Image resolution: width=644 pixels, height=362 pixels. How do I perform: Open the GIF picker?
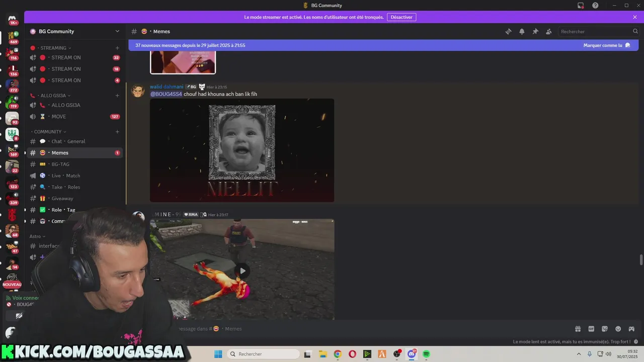pyautogui.click(x=591, y=329)
